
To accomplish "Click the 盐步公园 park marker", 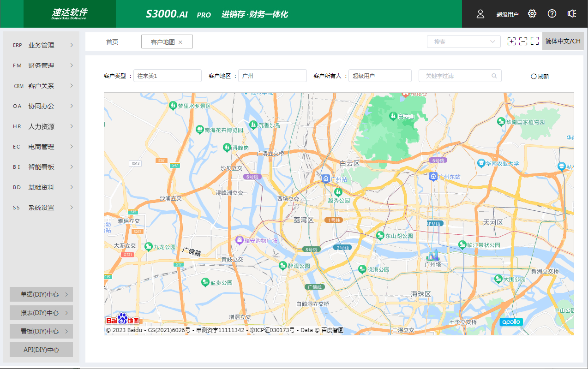I will (205, 282).
